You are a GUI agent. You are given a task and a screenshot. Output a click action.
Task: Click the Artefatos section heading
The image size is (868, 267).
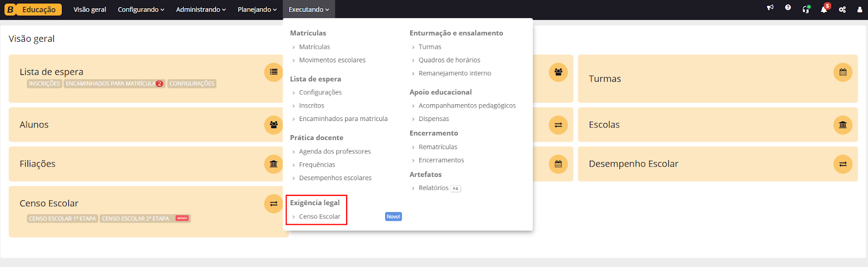[425, 175]
